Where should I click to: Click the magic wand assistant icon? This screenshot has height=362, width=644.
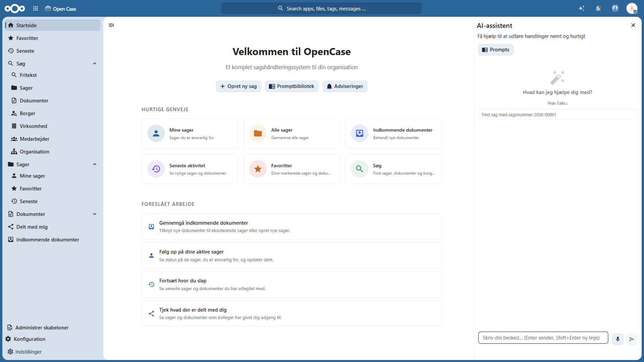coord(557,78)
